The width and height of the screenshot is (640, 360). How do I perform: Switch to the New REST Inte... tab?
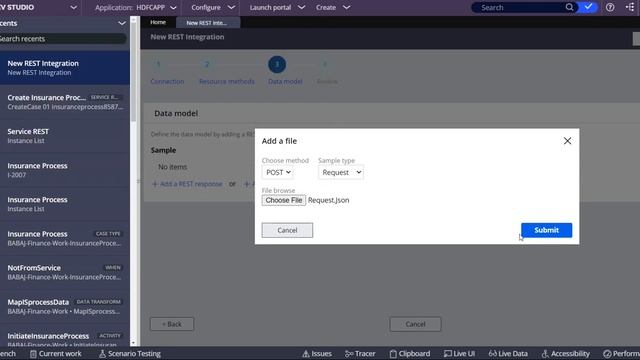(208, 23)
